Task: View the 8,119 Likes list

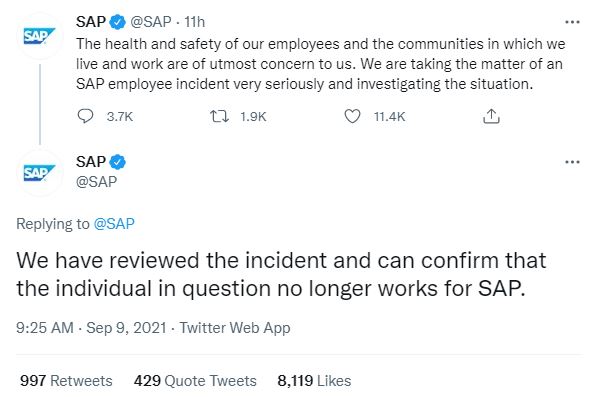Action: (x=314, y=381)
